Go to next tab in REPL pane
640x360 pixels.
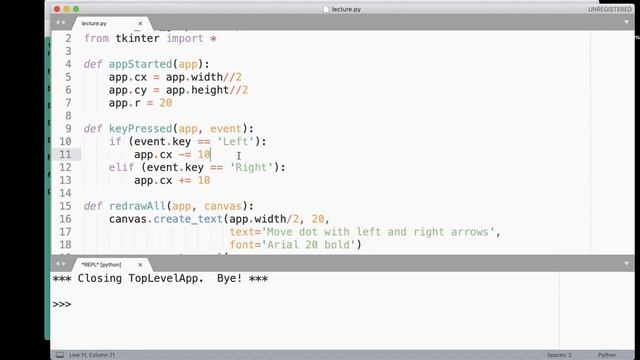[64, 264]
